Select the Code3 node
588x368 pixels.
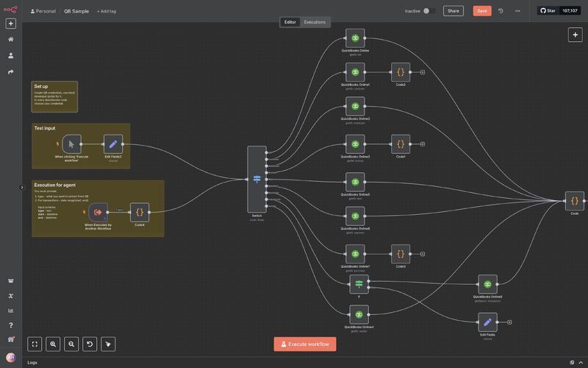tap(401, 254)
